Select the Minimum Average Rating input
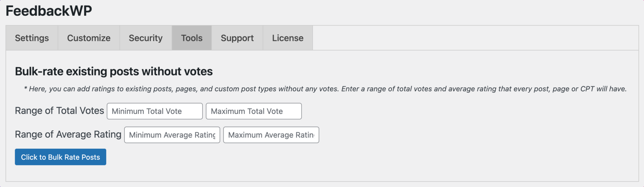The width and height of the screenshot is (644, 187). pyautogui.click(x=172, y=135)
